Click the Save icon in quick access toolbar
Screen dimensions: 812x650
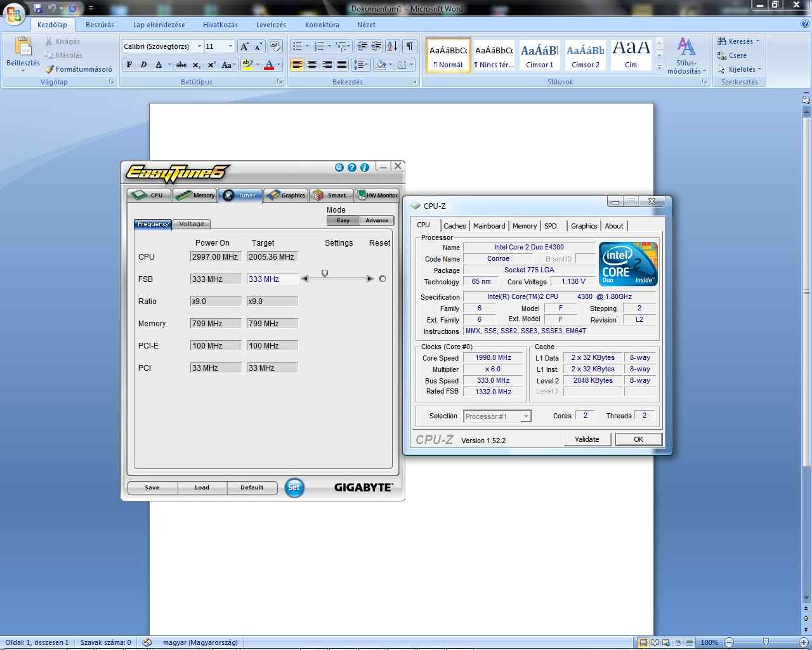click(x=38, y=8)
